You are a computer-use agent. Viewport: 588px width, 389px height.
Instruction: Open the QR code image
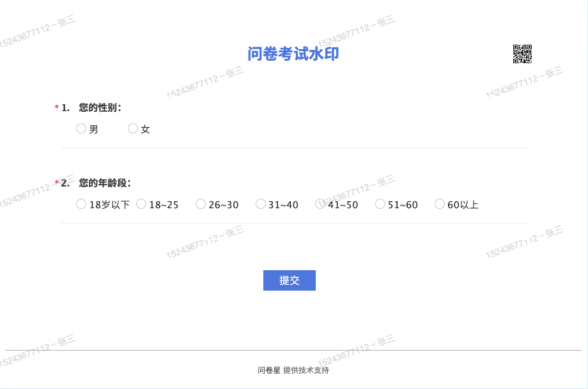point(522,54)
